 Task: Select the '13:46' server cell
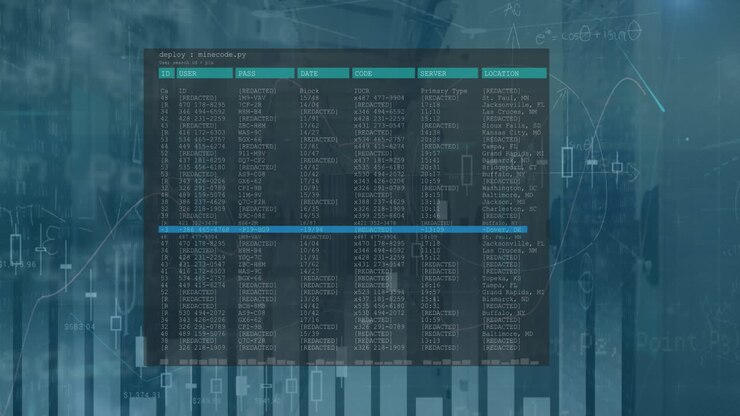click(x=430, y=216)
